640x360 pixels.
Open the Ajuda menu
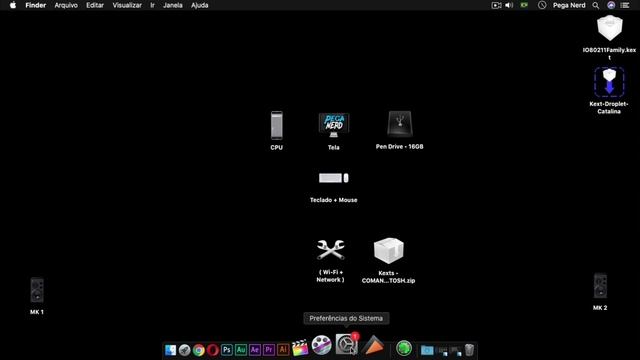point(200,5)
